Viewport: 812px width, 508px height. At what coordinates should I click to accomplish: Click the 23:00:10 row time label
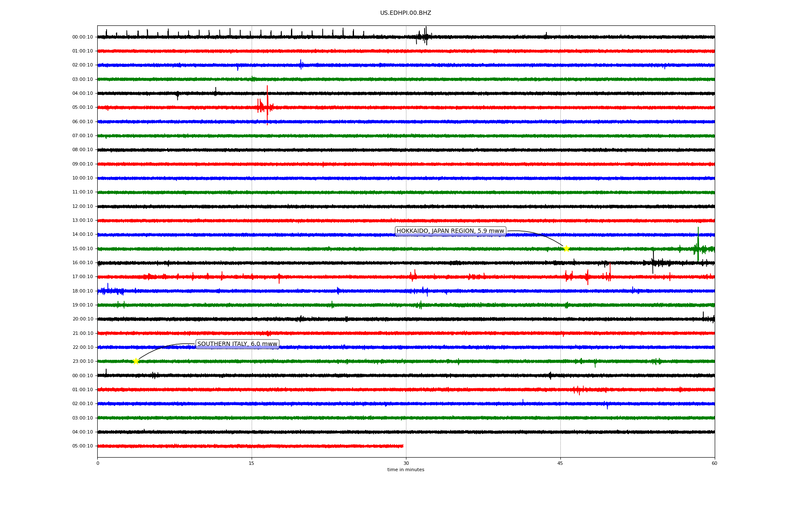click(82, 361)
